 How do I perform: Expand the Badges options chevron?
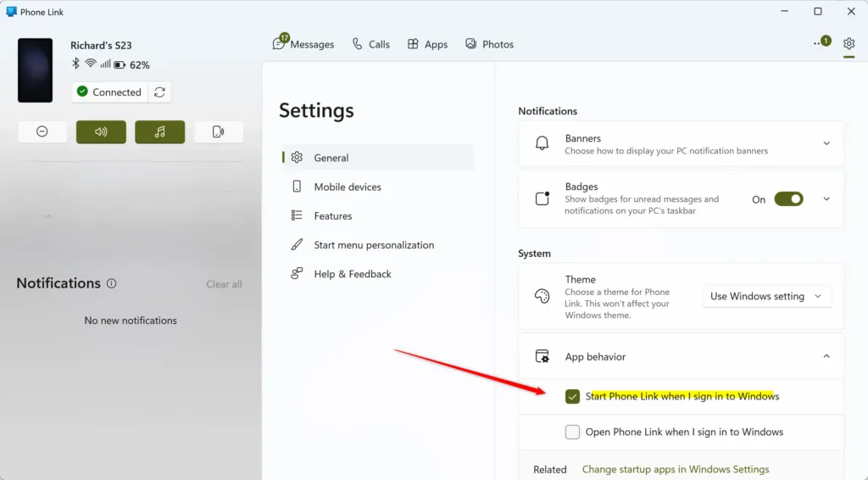[x=826, y=199]
